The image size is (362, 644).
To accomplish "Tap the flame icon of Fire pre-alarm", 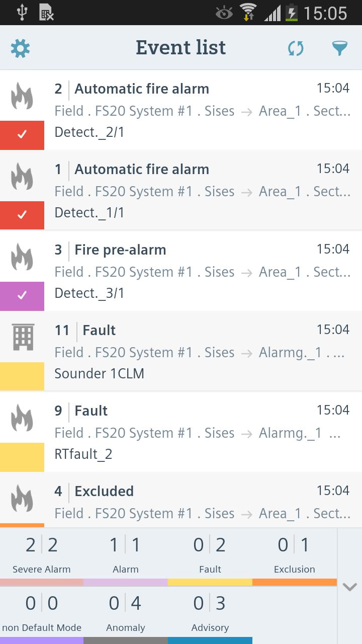I will 22,257.
